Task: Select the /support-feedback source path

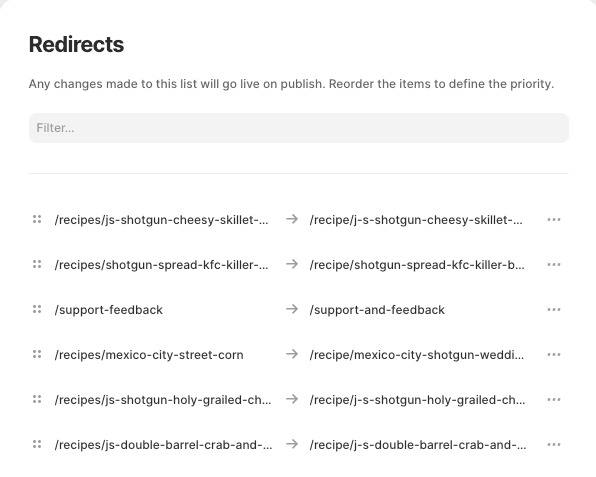Action: (109, 310)
